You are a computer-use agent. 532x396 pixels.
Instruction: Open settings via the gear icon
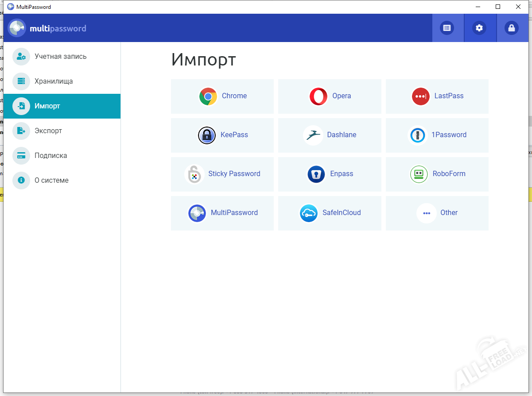pyautogui.click(x=479, y=28)
